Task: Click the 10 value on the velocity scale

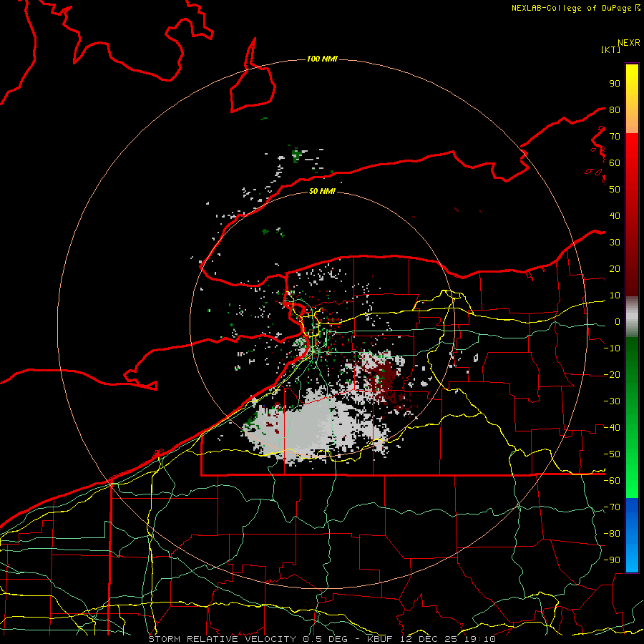Action: pyautogui.click(x=615, y=296)
